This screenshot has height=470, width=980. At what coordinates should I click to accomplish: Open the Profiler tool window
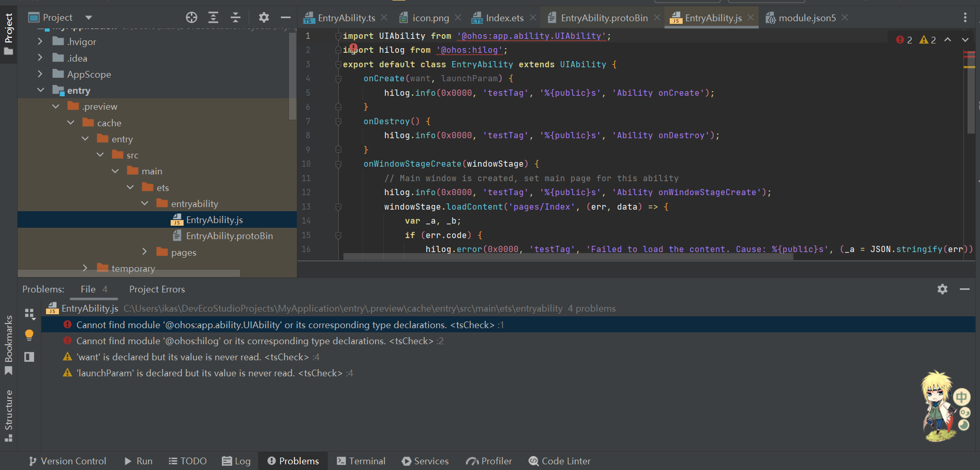click(x=489, y=461)
